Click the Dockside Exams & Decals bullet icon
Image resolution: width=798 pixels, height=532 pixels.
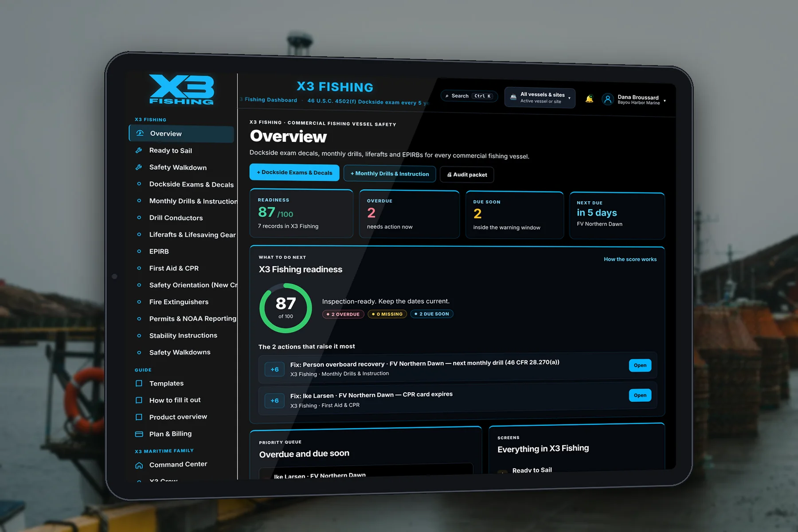click(139, 184)
